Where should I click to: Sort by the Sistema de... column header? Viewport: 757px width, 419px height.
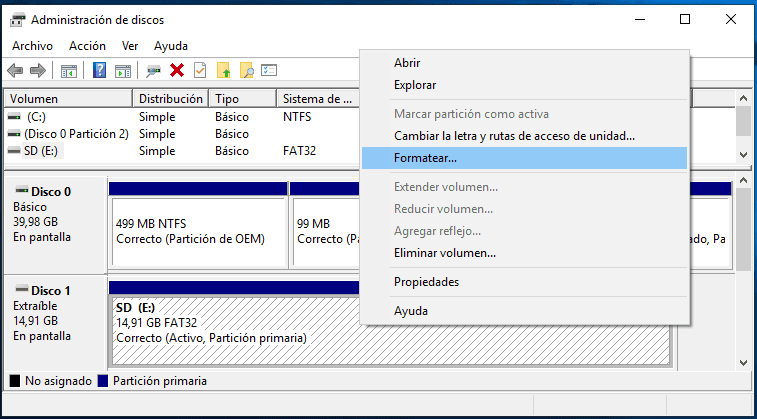(319, 99)
